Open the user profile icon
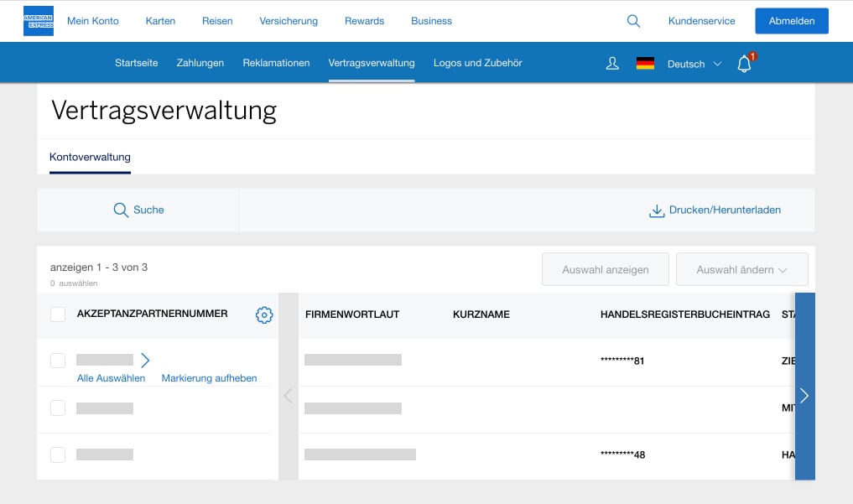This screenshot has width=853, height=504. click(612, 63)
